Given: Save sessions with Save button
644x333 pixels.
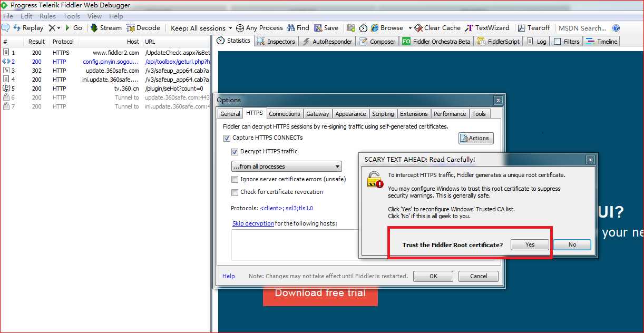Looking at the screenshot, I should coord(326,28).
